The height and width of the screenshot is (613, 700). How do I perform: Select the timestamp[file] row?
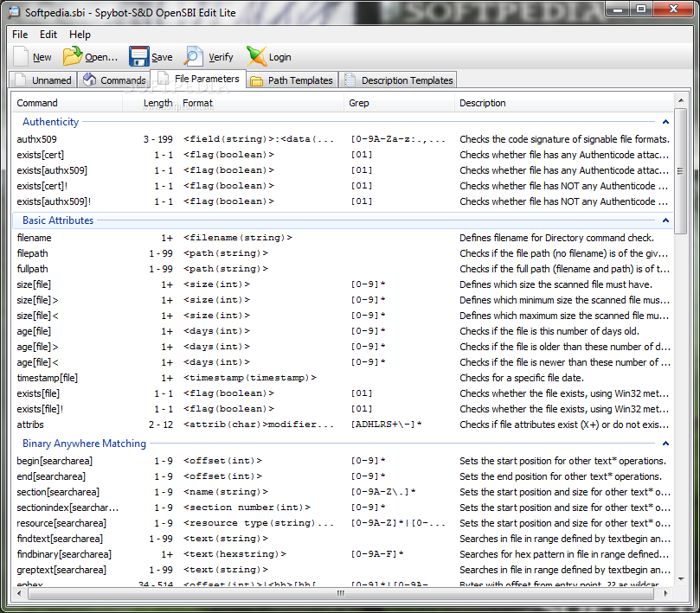[x=343, y=378]
